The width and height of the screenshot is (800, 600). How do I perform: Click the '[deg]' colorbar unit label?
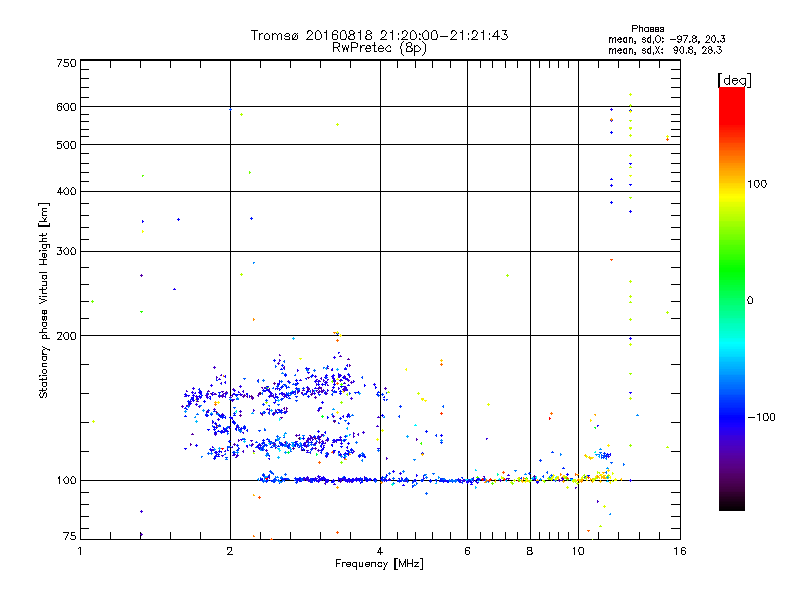[734, 80]
